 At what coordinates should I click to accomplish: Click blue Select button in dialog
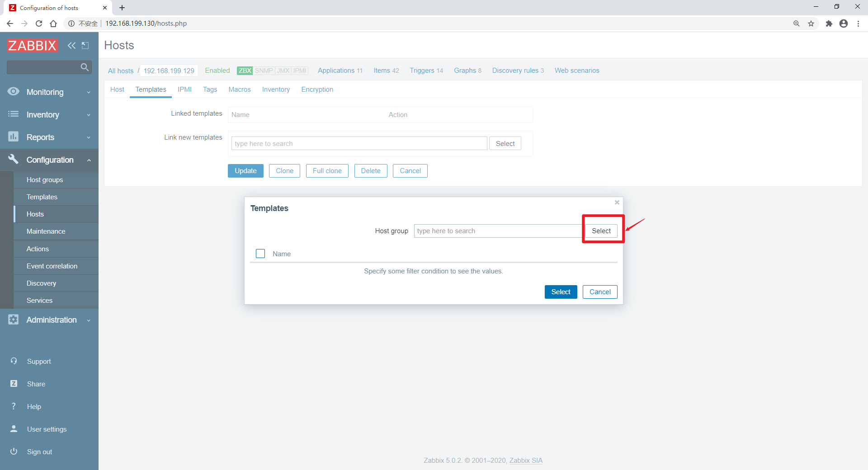tap(561, 292)
